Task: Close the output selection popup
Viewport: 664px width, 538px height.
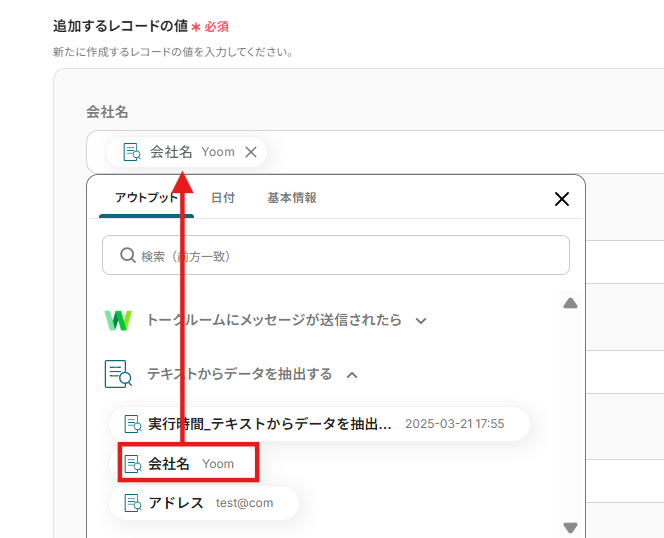Action: pos(562,199)
